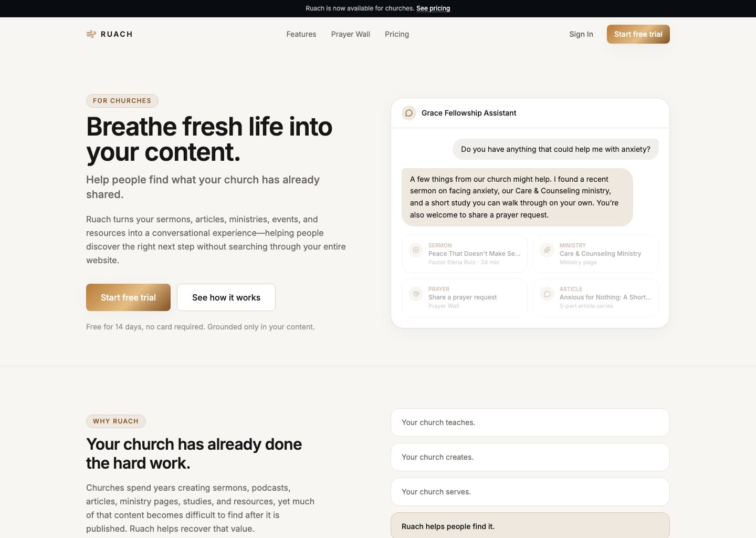Click the Ruach wind logo icon
This screenshot has height=538, width=756.
pyautogui.click(x=91, y=34)
